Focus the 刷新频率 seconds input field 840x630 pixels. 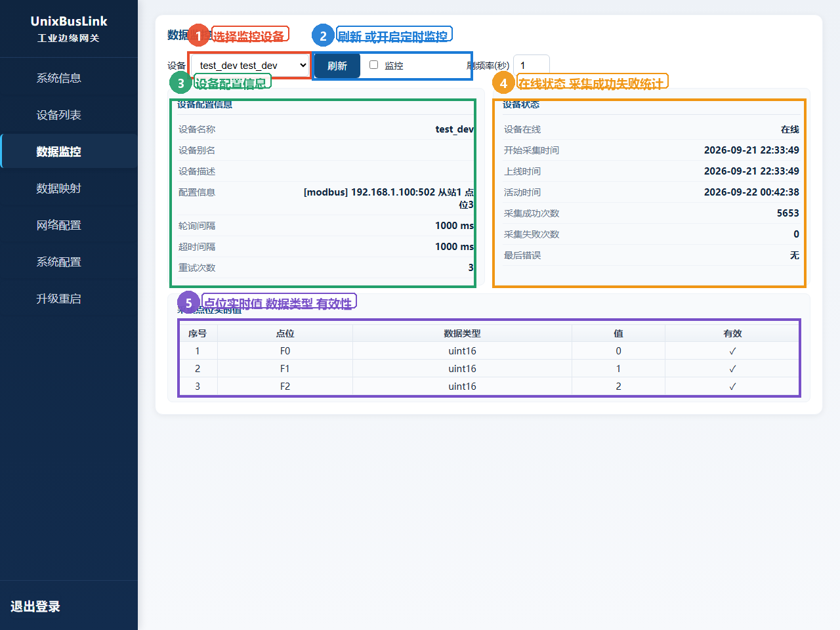(x=531, y=66)
